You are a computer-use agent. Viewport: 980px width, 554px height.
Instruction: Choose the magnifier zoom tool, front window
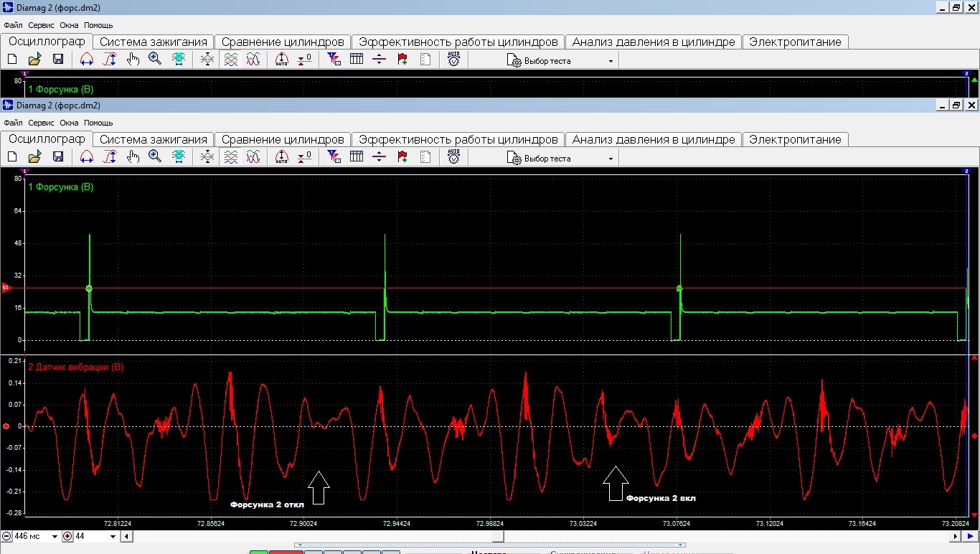(x=155, y=157)
